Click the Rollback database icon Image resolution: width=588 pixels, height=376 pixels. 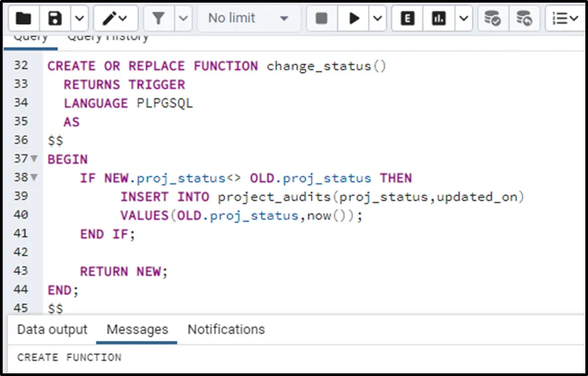click(524, 19)
